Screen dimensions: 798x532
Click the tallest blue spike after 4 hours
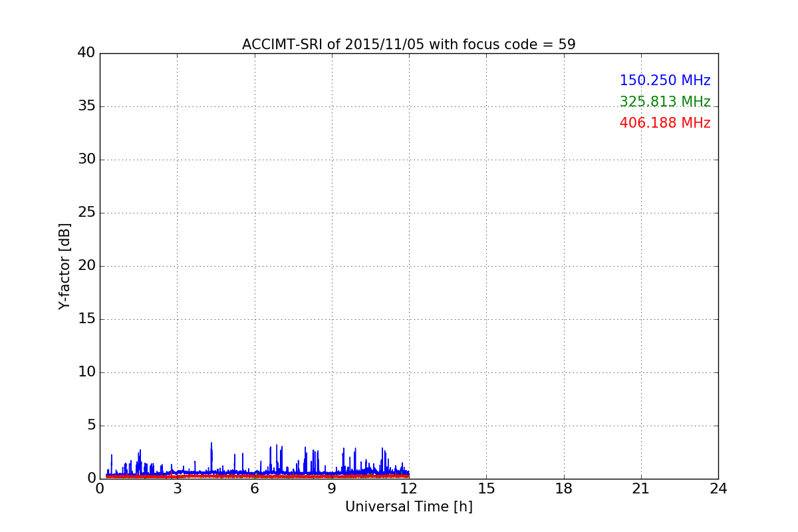coord(211,459)
